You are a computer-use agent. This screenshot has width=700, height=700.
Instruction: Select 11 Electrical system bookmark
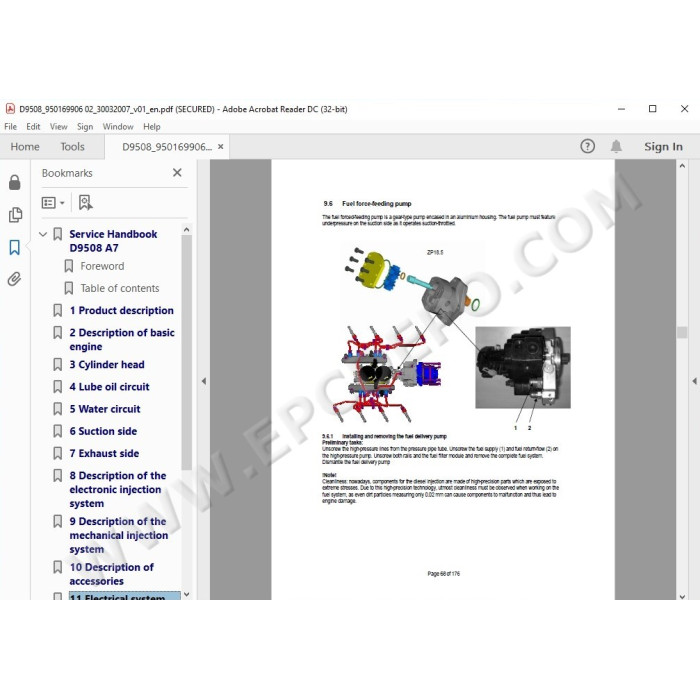tap(125, 596)
